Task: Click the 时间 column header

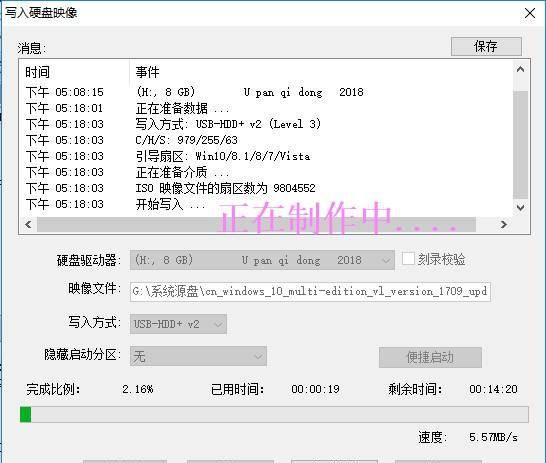Action: (37, 72)
